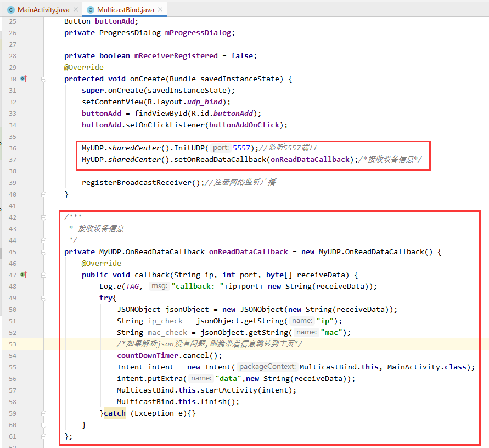The width and height of the screenshot is (489, 448).
Task: Click the 'port:' inlay hint in InitUDP
Action: click(221, 148)
